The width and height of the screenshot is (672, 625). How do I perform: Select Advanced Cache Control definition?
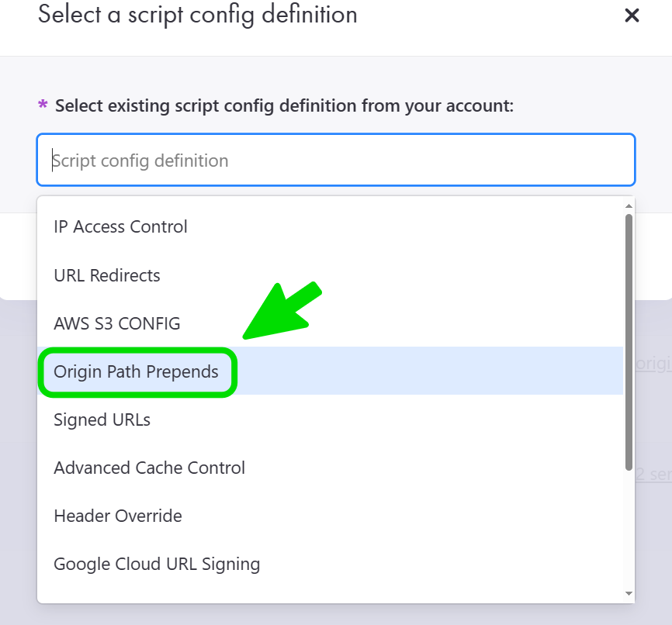tap(149, 468)
